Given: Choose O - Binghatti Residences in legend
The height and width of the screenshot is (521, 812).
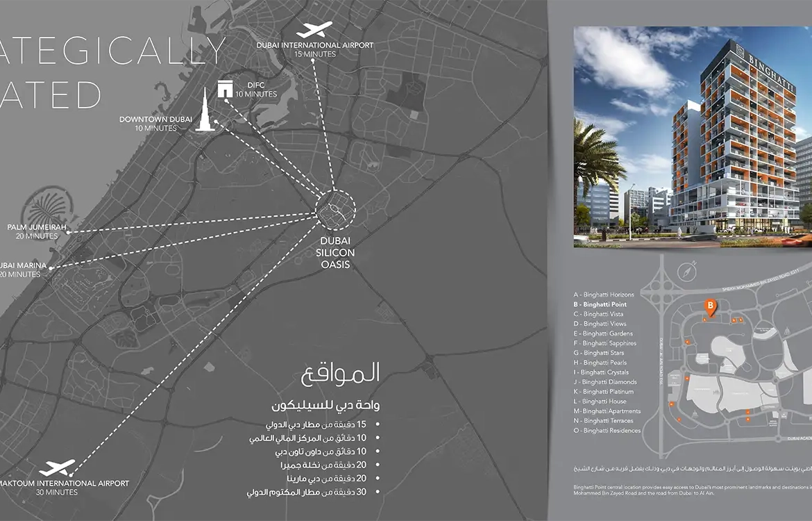Looking at the screenshot, I should point(607,431).
